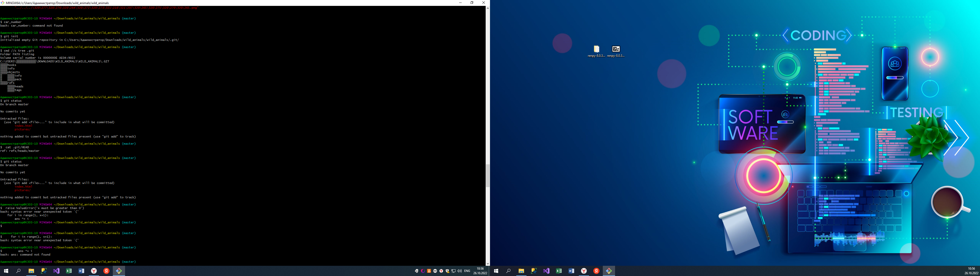Open File Explorer on the terminal monitor's taskbar
Image resolution: width=980 pixels, height=276 pixels.
[31, 271]
